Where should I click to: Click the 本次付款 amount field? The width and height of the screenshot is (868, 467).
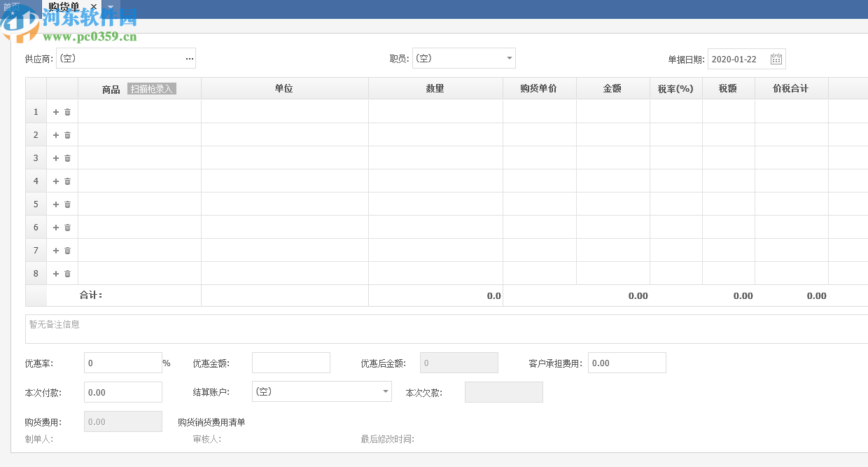[122, 392]
